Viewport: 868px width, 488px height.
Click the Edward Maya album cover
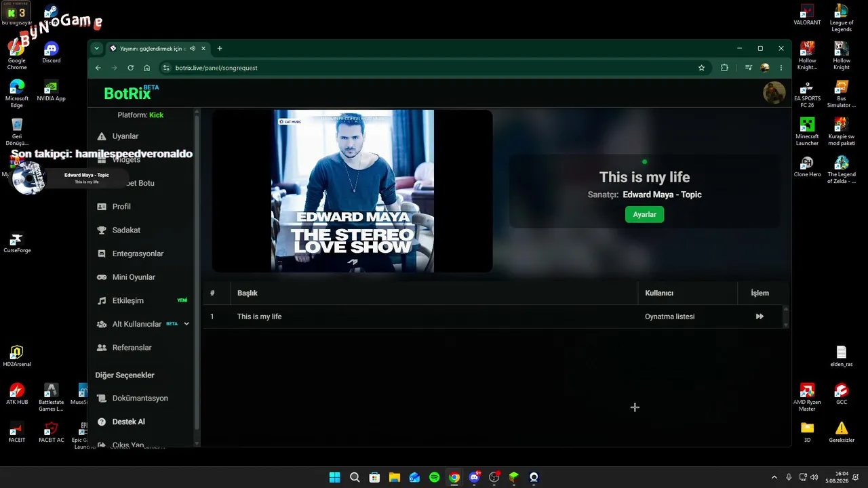[x=353, y=191]
